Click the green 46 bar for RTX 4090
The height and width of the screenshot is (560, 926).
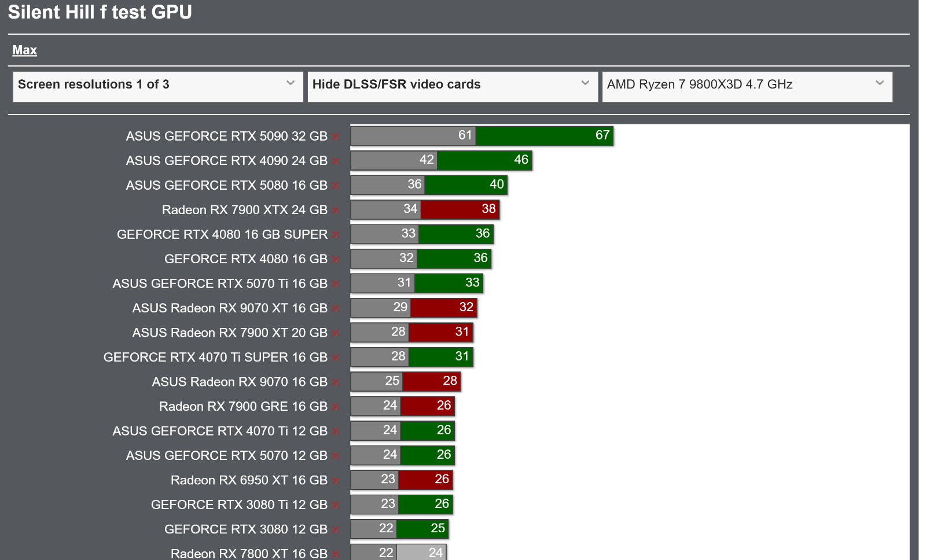(484, 160)
